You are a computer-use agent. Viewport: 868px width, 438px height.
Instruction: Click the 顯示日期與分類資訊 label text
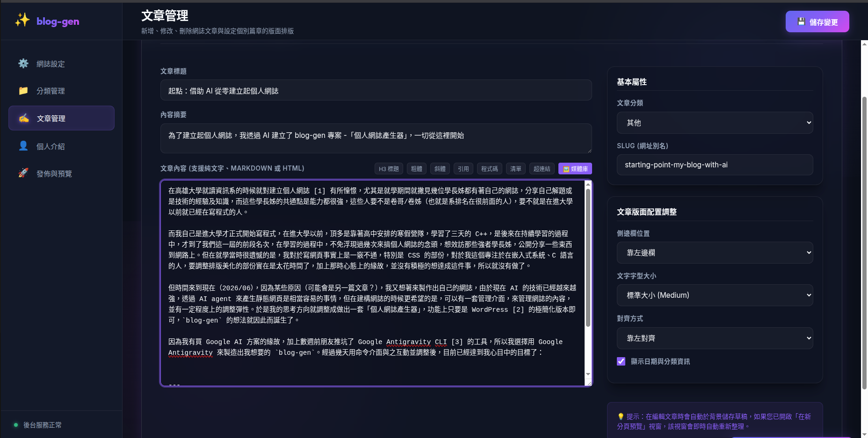pos(660,361)
